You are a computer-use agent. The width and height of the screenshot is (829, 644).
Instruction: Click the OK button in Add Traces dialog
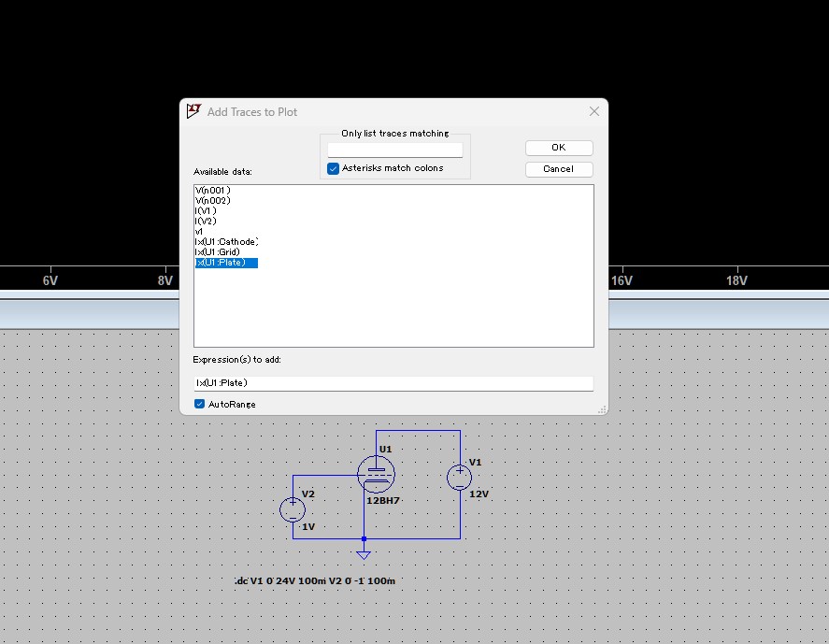tap(559, 148)
